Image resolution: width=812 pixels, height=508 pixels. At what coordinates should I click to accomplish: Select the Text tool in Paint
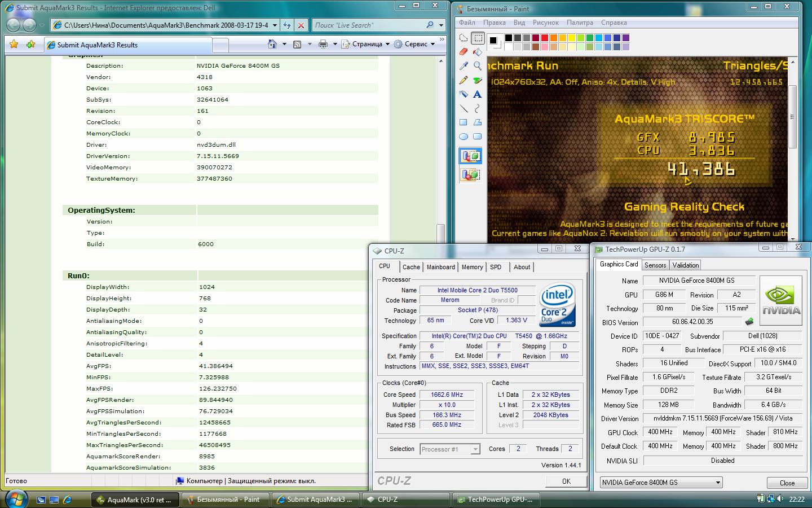[478, 94]
